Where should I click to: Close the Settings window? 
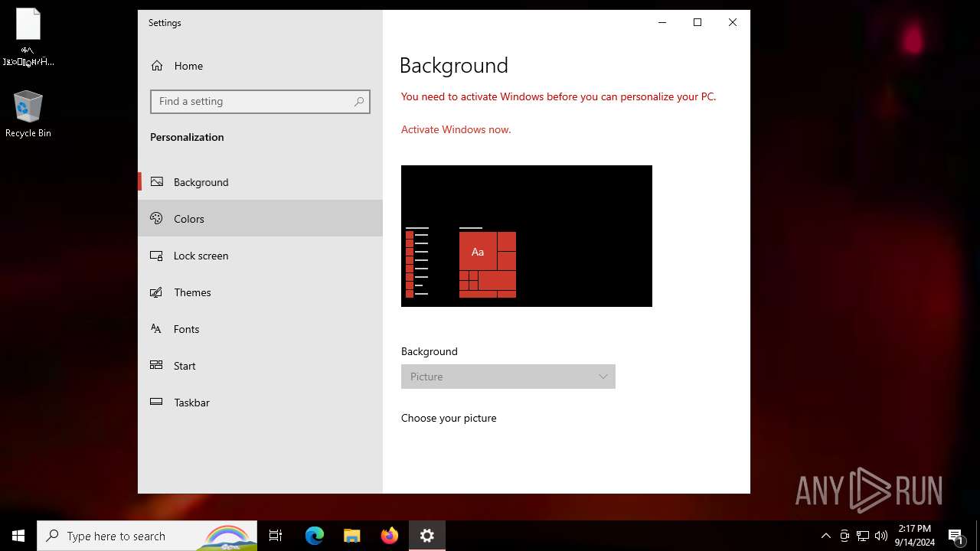733,22
